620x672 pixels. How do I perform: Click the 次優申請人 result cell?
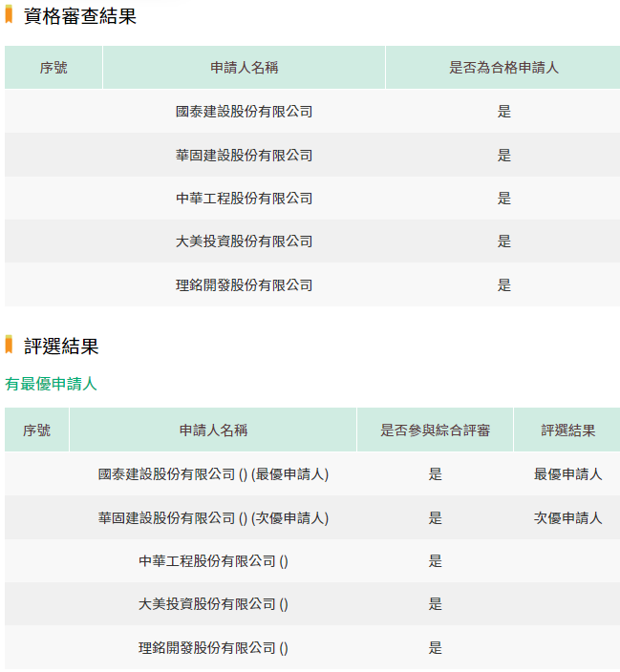pyautogui.click(x=567, y=518)
